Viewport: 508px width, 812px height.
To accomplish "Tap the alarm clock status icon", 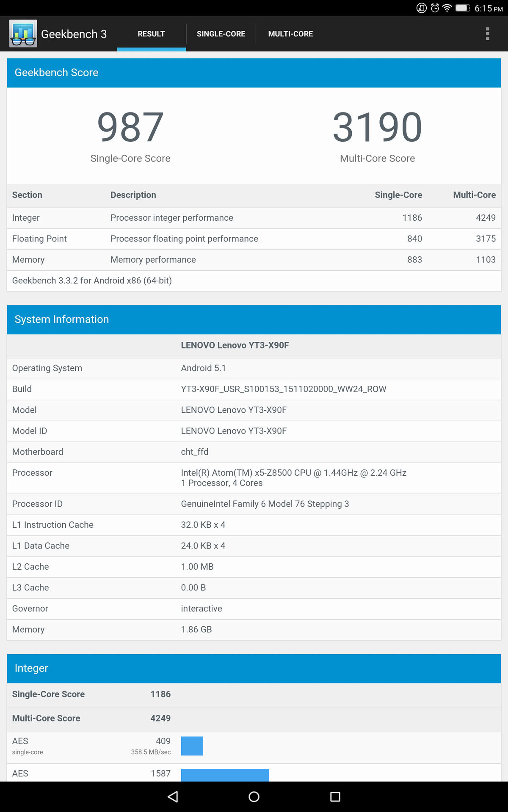I will (x=435, y=8).
